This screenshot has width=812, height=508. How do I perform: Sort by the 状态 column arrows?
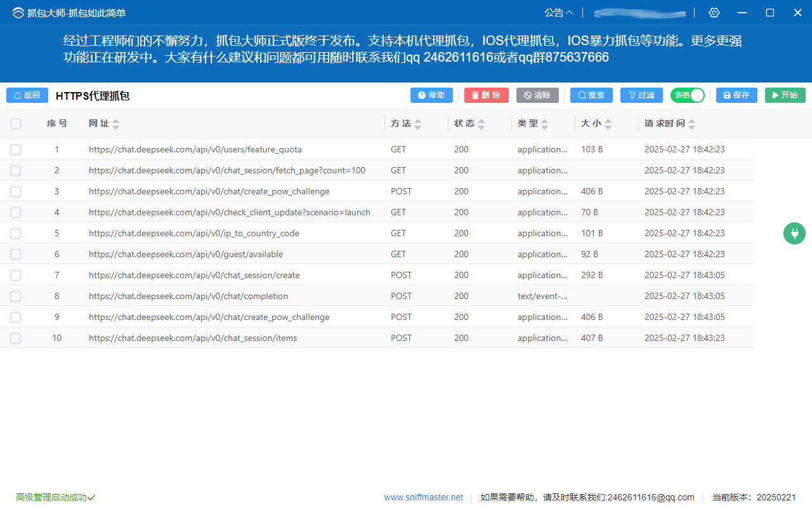pyautogui.click(x=481, y=124)
